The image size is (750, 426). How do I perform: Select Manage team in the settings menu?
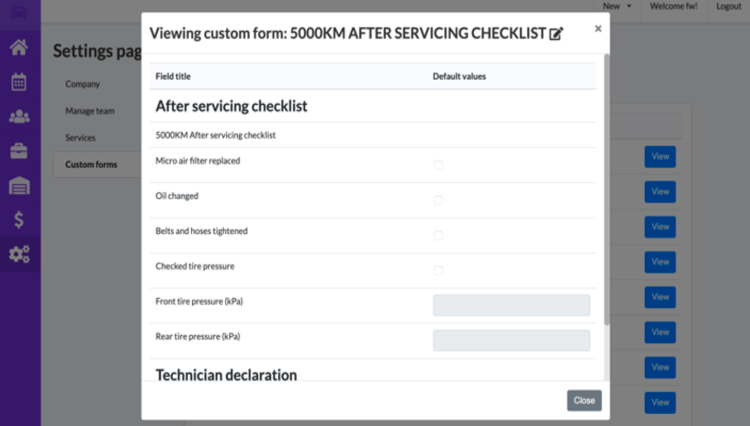88,111
